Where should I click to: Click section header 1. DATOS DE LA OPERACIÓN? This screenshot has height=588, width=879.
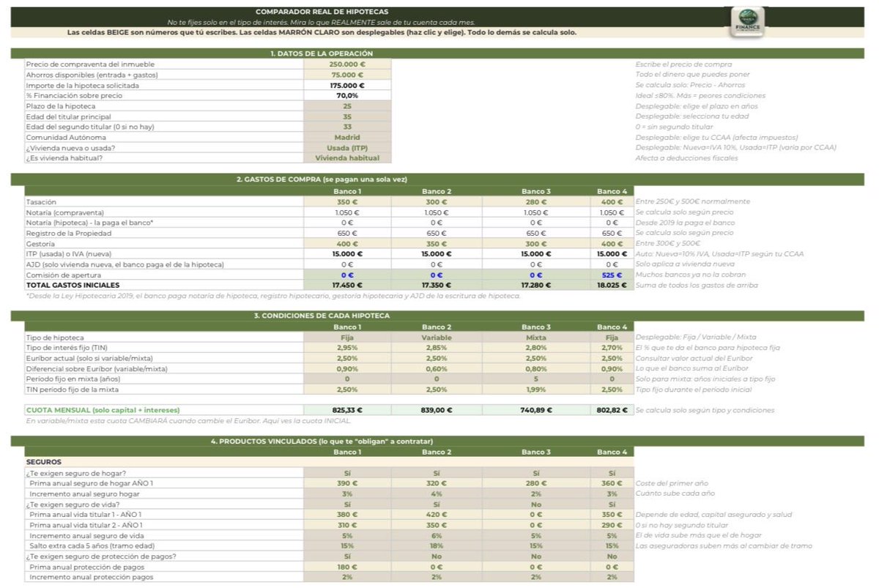322,53
